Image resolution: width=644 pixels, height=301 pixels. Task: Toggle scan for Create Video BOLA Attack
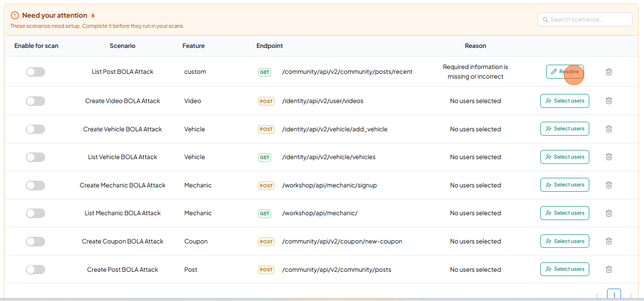click(x=36, y=101)
